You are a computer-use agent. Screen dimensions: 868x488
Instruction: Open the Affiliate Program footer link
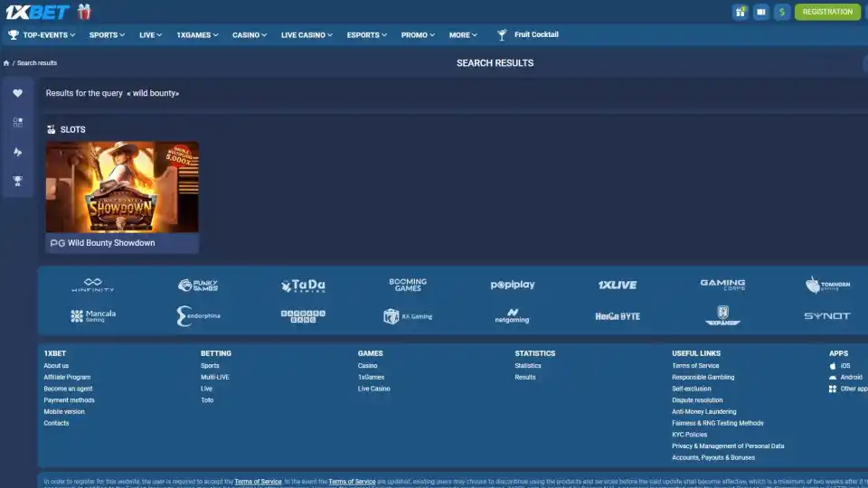tap(67, 378)
